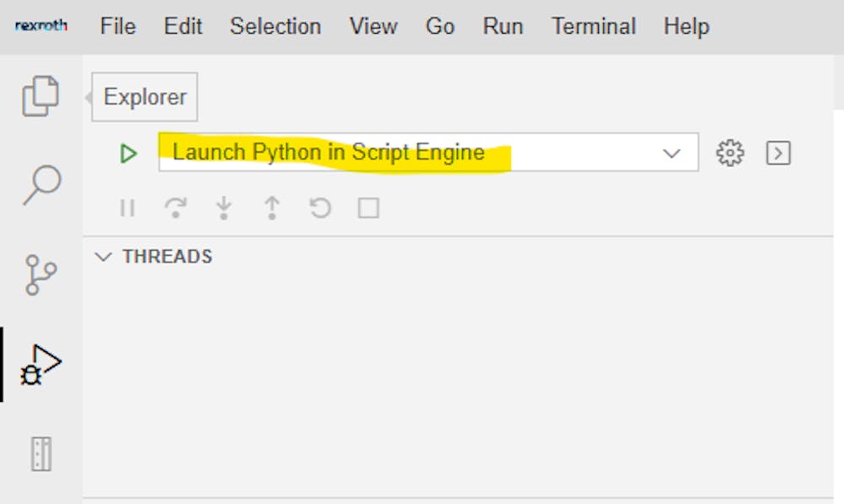Restart the debug session
Image resolution: width=844 pixels, height=504 pixels.
[320, 208]
